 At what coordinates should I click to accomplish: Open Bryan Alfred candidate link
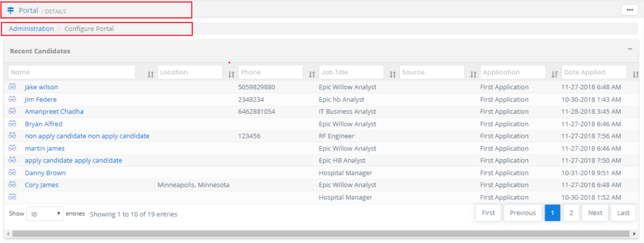pos(43,124)
